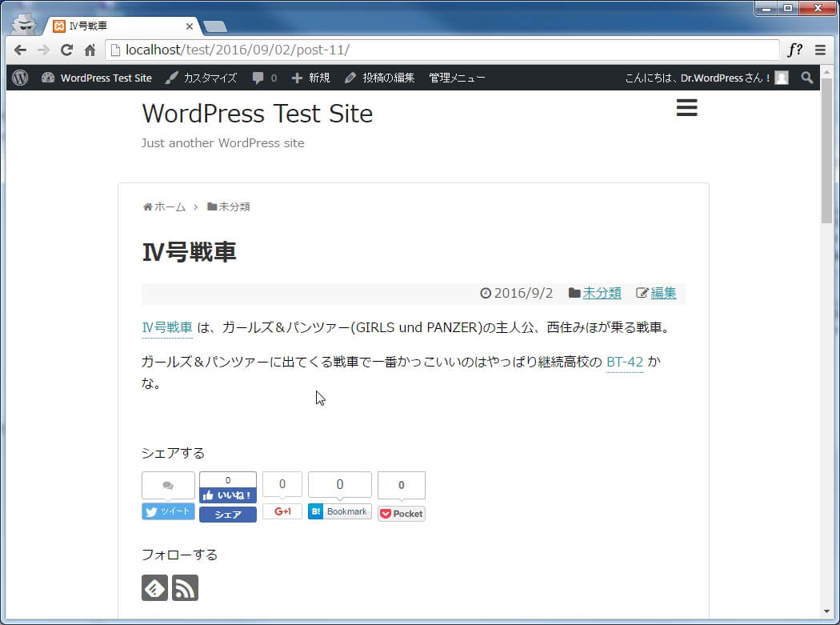Viewport: 840px width, 625px height.
Task: Click the RSS feed follow icon
Action: 185,587
